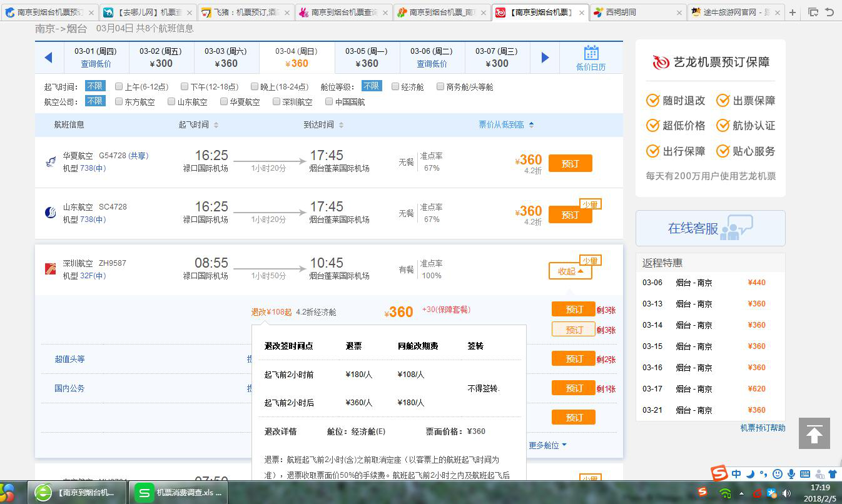Select the 东方航空 airline filter checkbox
The width and height of the screenshot is (842, 504).
119,101
